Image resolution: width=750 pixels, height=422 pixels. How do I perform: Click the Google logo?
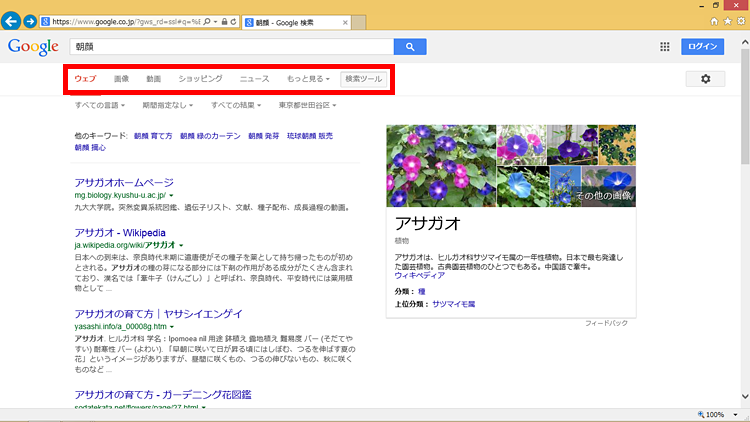coord(32,46)
